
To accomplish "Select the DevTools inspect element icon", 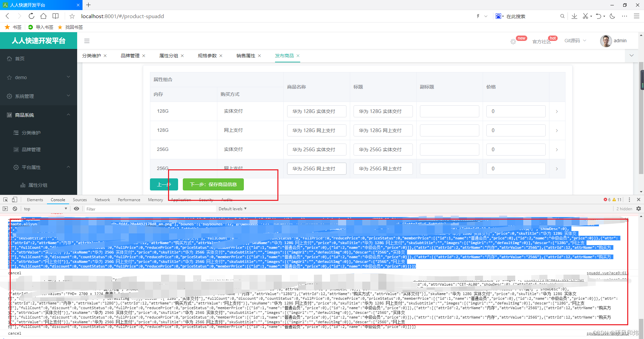I will pyautogui.click(x=5, y=200).
